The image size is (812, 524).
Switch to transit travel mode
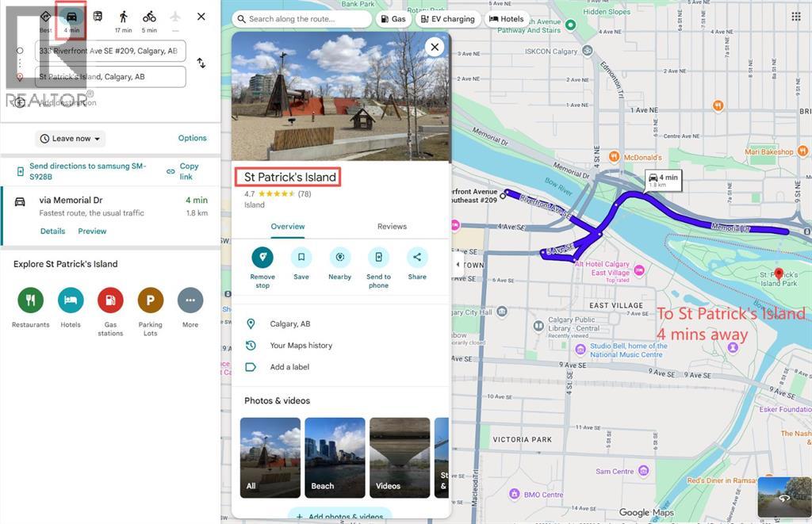click(x=98, y=17)
